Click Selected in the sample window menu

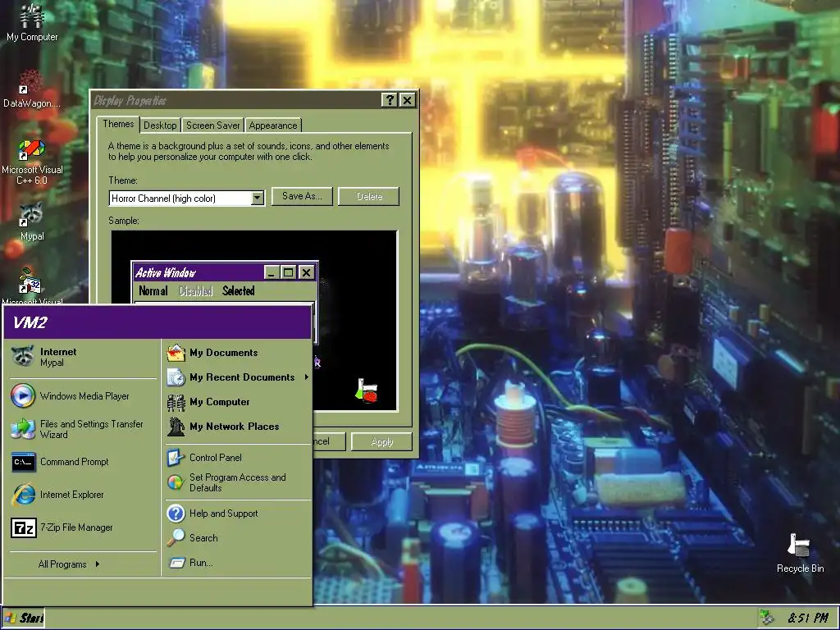tap(239, 291)
